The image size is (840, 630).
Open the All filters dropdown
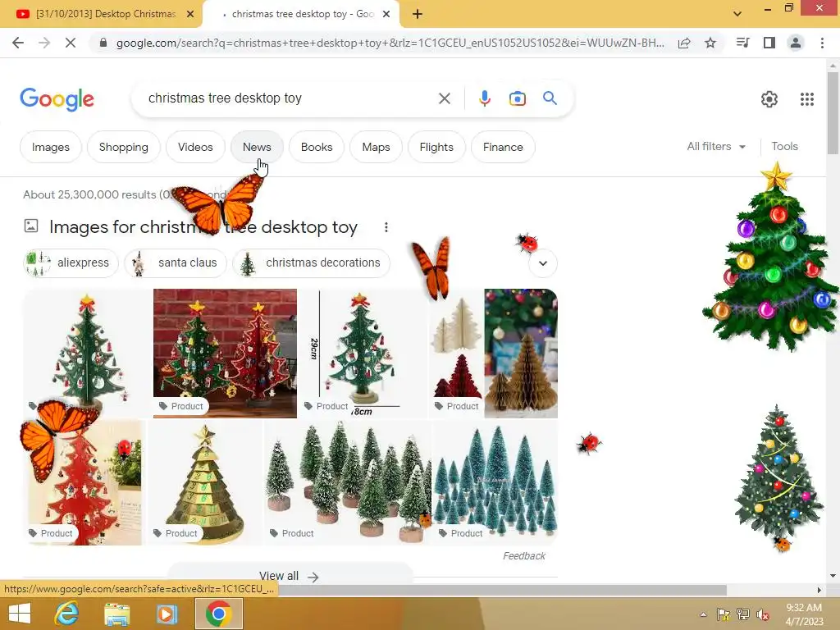point(716,146)
